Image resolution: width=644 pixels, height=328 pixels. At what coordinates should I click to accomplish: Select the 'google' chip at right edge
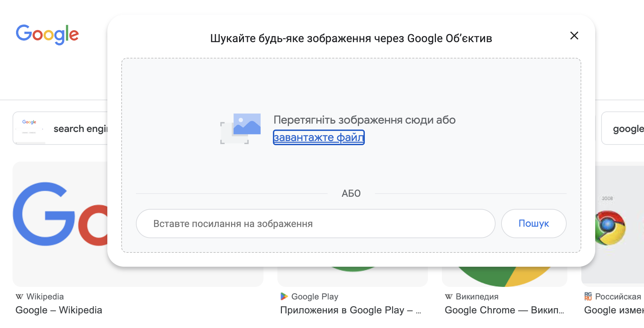click(623, 128)
